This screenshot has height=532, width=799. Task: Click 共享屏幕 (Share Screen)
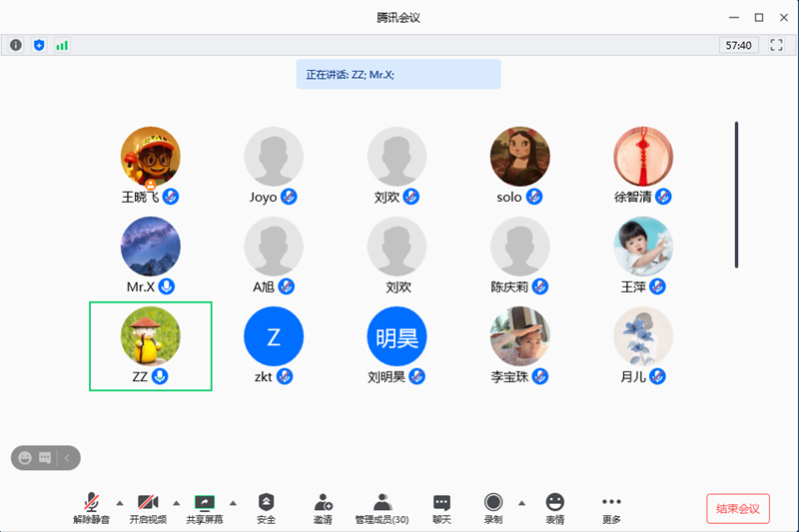(205, 507)
